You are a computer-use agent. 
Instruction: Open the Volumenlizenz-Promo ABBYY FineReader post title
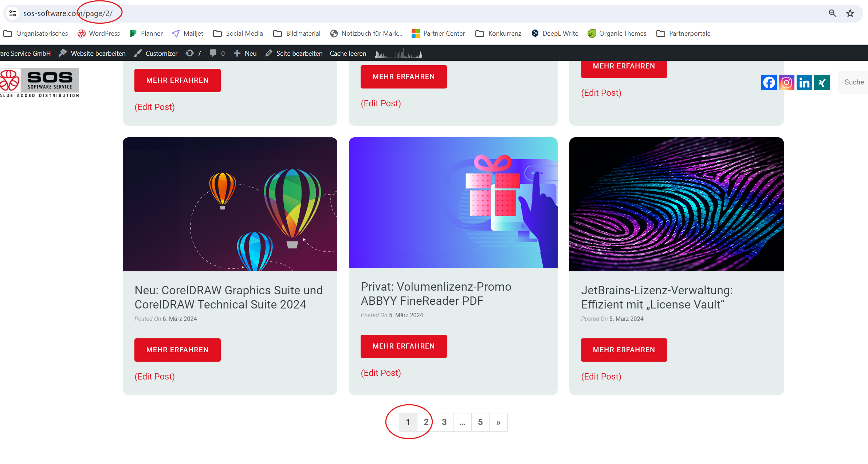click(x=436, y=294)
